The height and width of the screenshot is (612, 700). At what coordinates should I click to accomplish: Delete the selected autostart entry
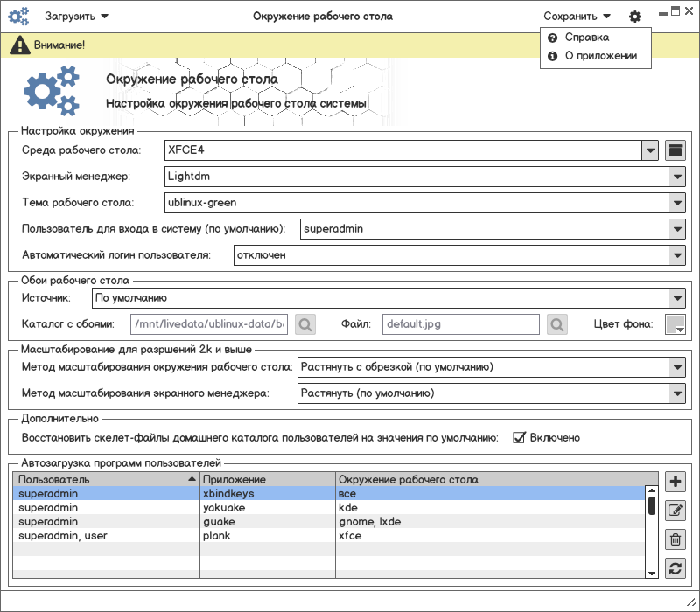pos(675,539)
